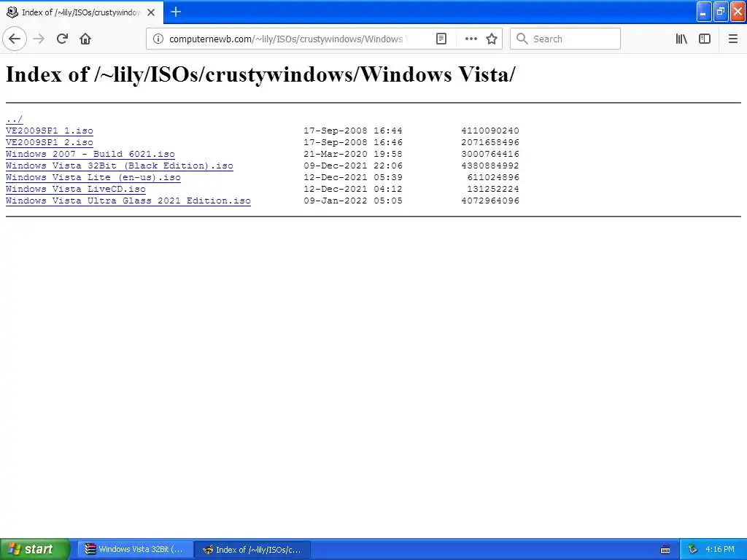The image size is (747, 560).
Task: Toggle Reader View icon
Action: click(x=441, y=39)
